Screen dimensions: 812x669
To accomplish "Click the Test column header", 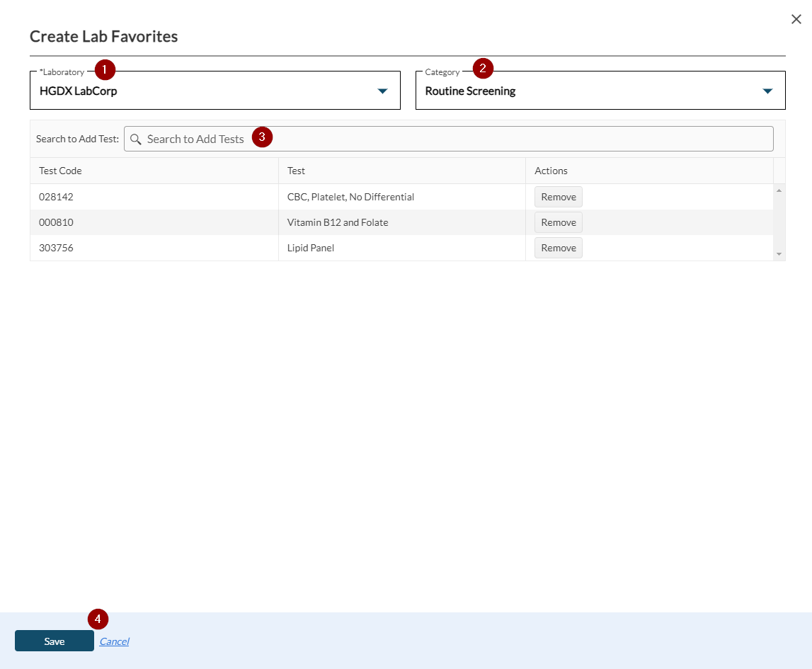I will click(402, 171).
